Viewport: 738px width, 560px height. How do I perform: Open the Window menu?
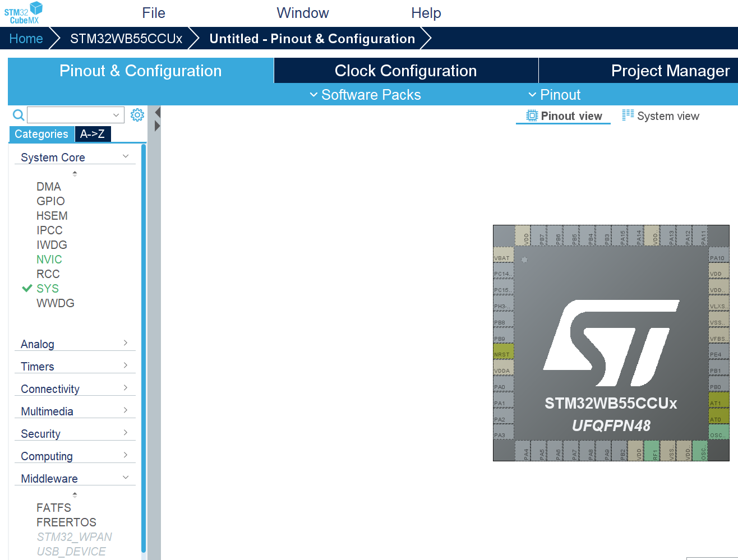tap(303, 12)
